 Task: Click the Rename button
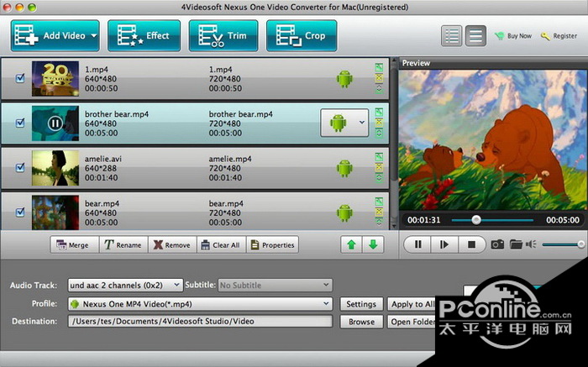pos(123,244)
